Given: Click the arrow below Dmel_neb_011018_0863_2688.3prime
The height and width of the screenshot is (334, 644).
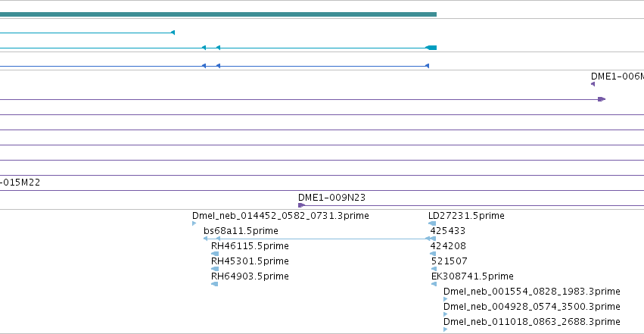Looking at the screenshot, I should pos(446,329).
